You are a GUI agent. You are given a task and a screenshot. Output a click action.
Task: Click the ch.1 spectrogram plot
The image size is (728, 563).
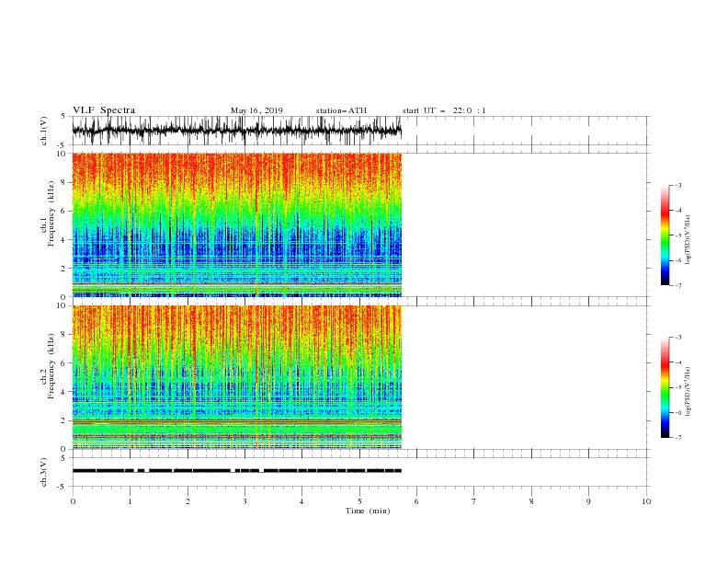click(x=237, y=224)
